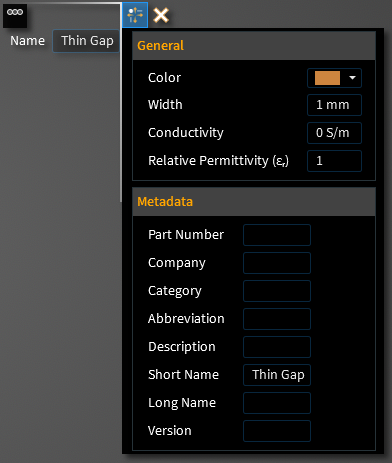Edit the Conductivity field
This screenshot has height=463, width=392.
tap(334, 133)
